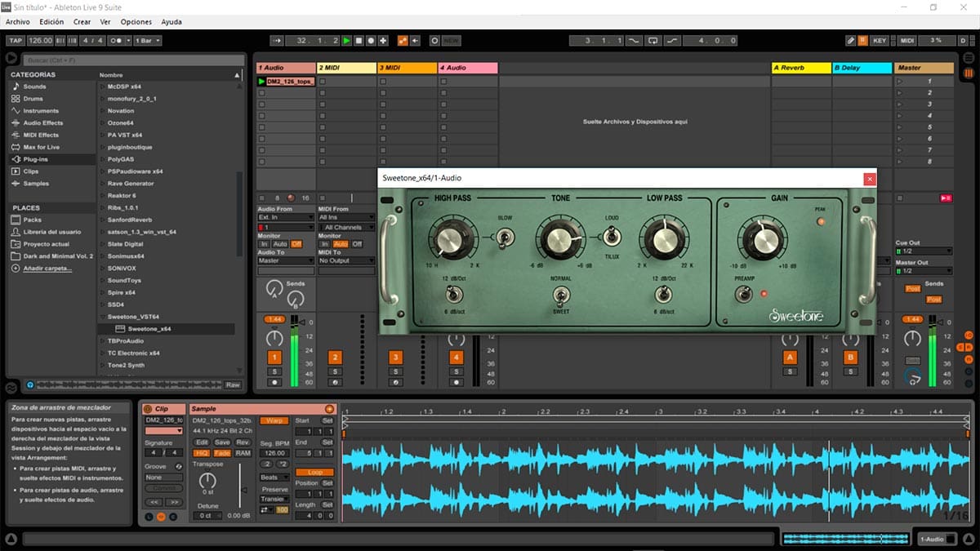The image size is (980, 551).
Task: Click the transport Stop button
Action: [x=359, y=40]
